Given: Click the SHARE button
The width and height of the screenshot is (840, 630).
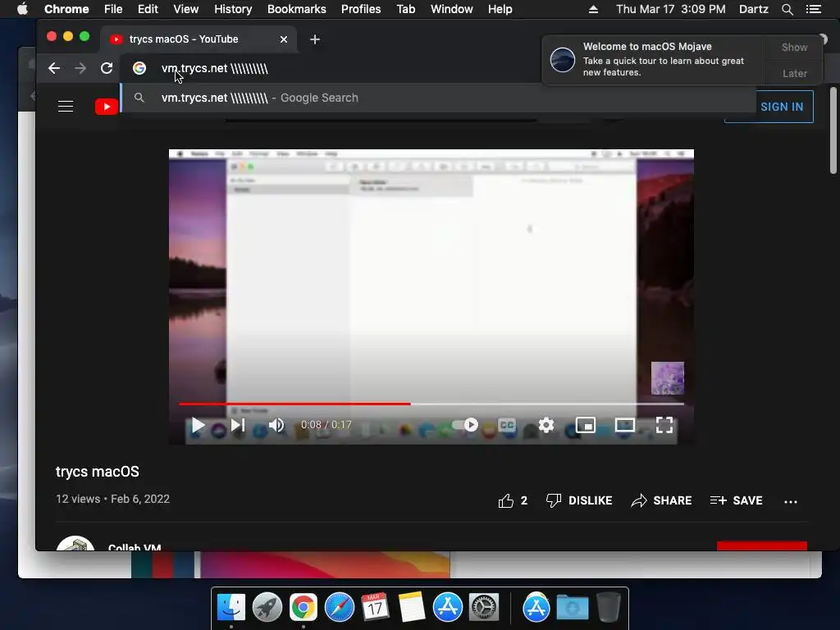Looking at the screenshot, I should pyautogui.click(x=662, y=501).
